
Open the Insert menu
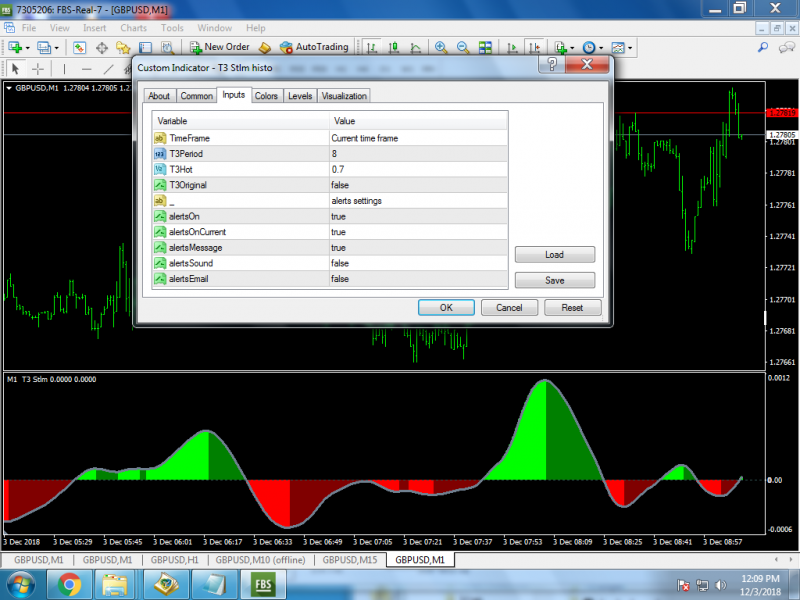tap(94, 28)
